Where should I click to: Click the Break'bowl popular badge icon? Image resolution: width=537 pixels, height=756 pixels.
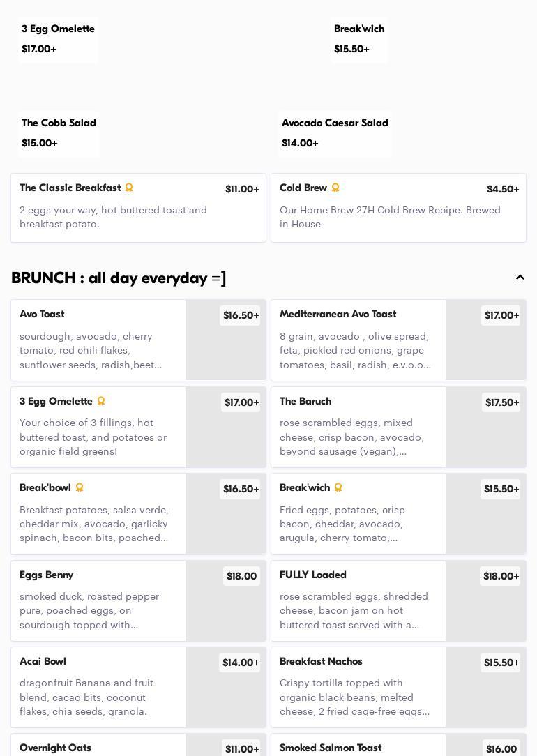80,487
